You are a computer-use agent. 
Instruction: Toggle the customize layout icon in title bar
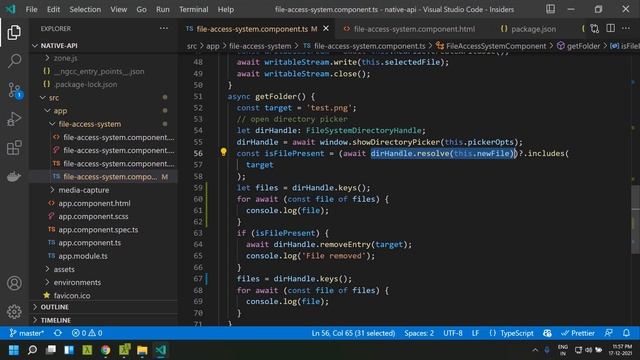[551, 9]
